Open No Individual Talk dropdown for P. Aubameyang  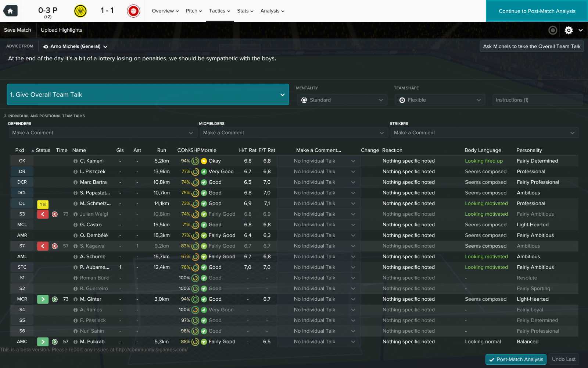pyautogui.click(x=318, y=267)
